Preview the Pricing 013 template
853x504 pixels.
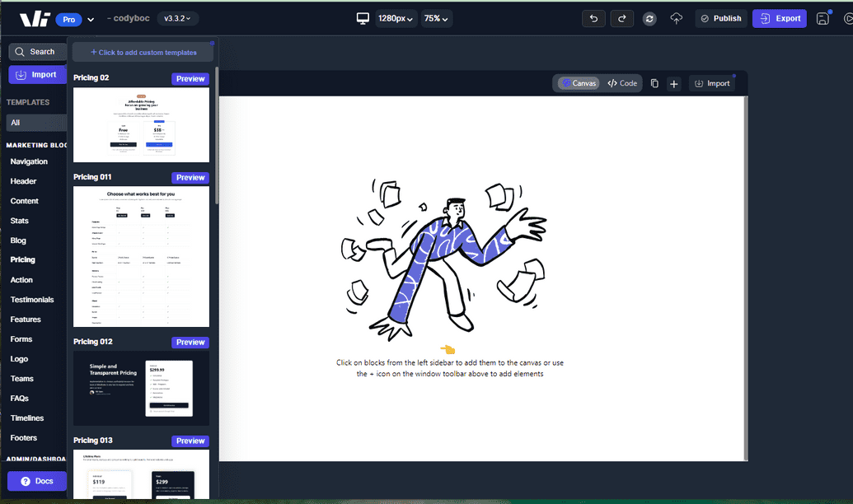[190, 441]
